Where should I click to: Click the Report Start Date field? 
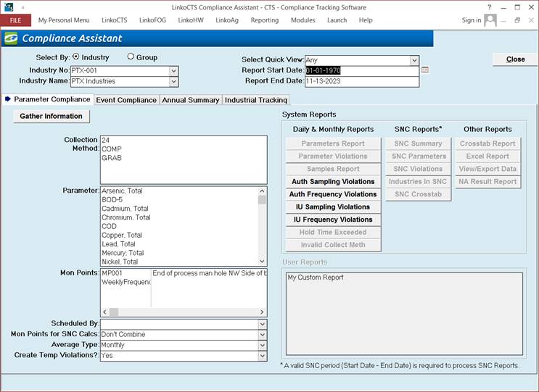[x=361, y=71]
